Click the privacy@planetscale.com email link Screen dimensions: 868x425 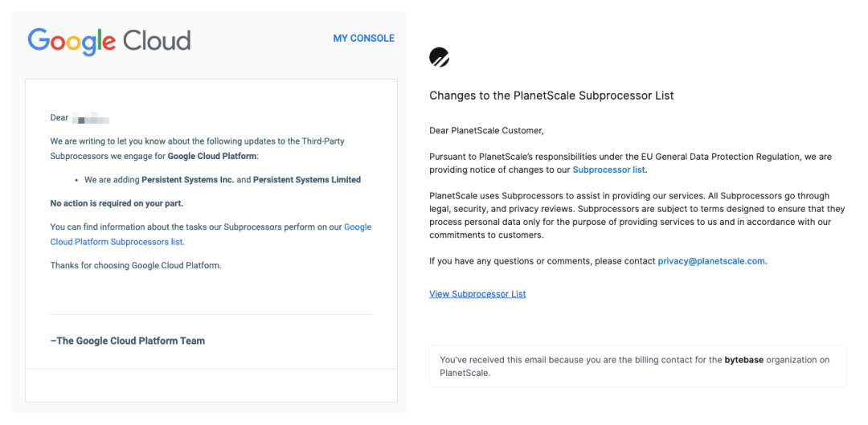[711, 260]
